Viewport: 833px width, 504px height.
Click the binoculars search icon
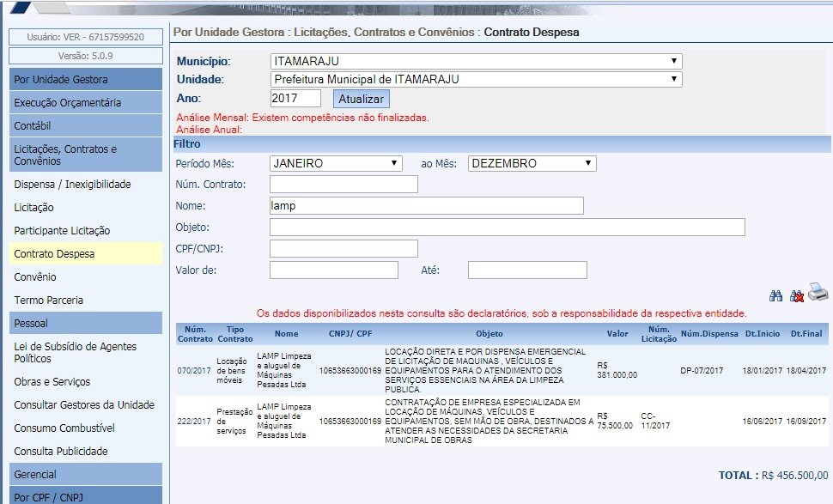pos(776,295)
